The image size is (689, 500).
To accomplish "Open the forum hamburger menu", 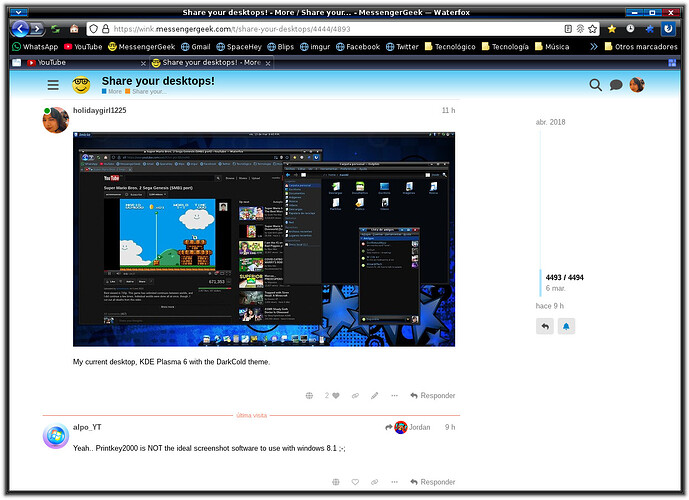I will (53, 85).
